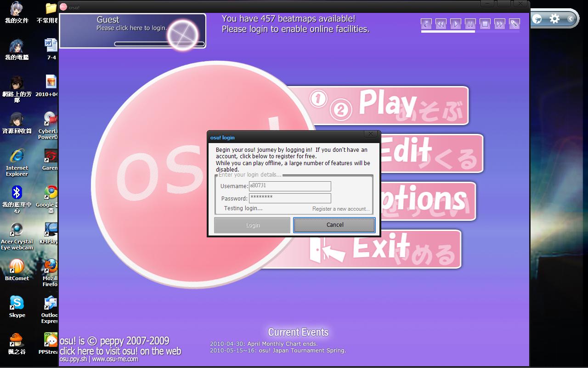The image size is (588, 368).
Task: Click the settings gear in sidebar widget
Action: tap(554, 19)
